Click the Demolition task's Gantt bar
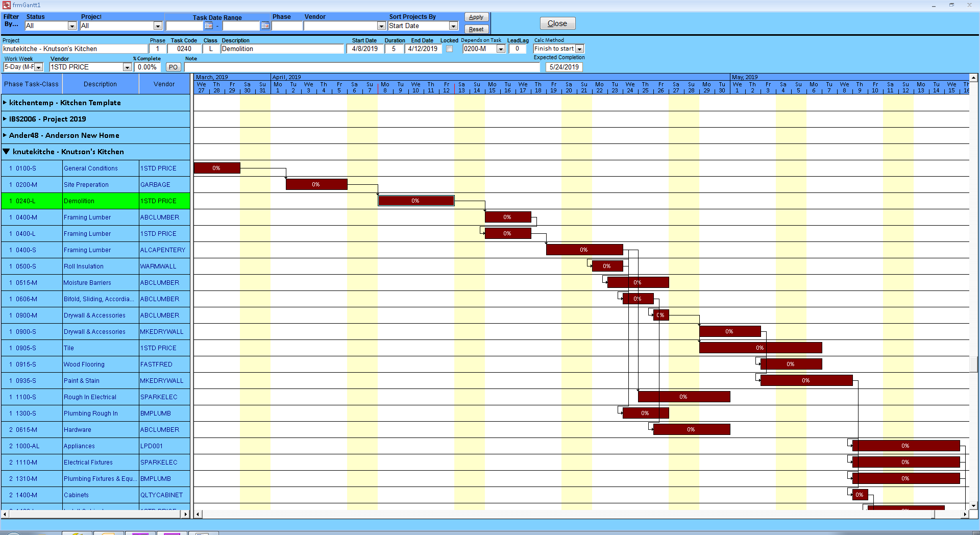The image size is (980, 535). (416, 201)
